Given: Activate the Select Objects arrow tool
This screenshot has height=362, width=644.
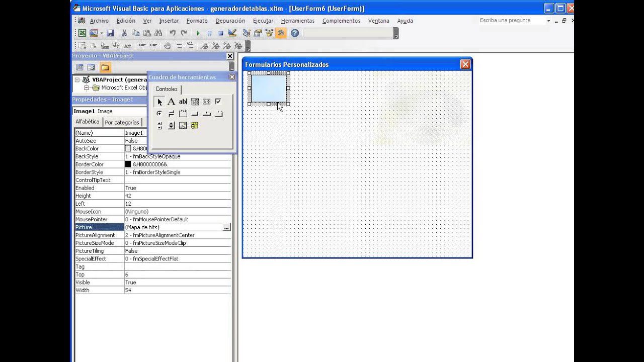Looking at the screenshot, I should tap(159, 102).
